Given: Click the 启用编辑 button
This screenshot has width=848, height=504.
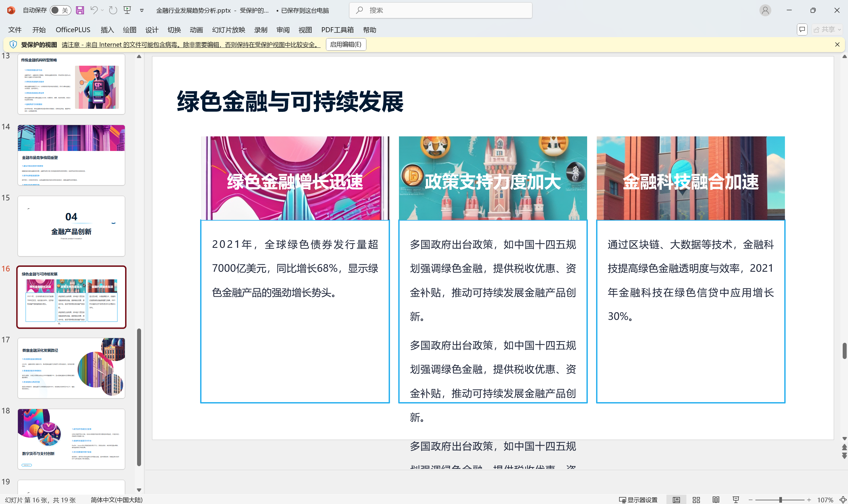Looking at the screenshot, I should pos(346,44).
